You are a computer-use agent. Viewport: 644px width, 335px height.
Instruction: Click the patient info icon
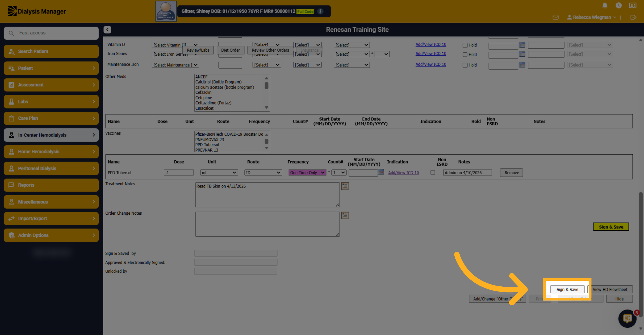coord(320,11)
